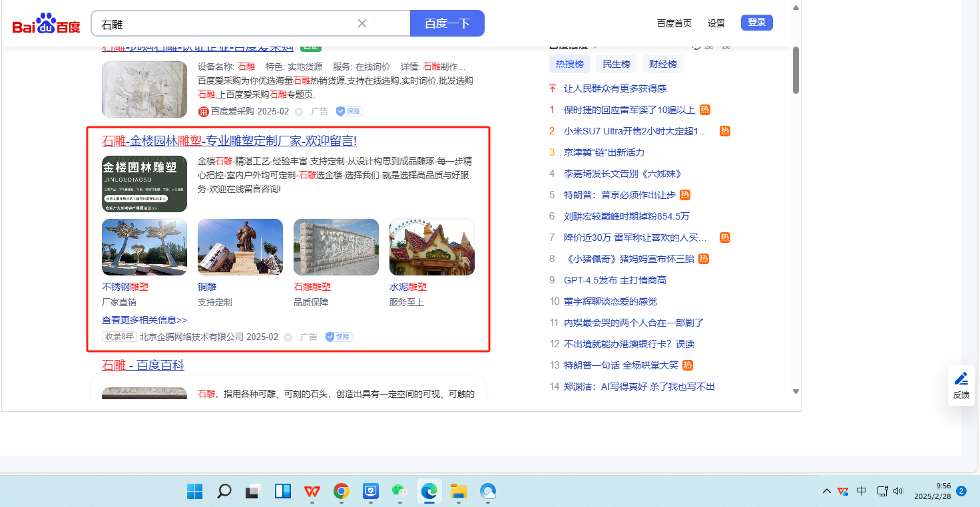This screenshot has height=507, width=980.
Task: Click cement sculpture house thumbnail image
Action: (432, 247)
